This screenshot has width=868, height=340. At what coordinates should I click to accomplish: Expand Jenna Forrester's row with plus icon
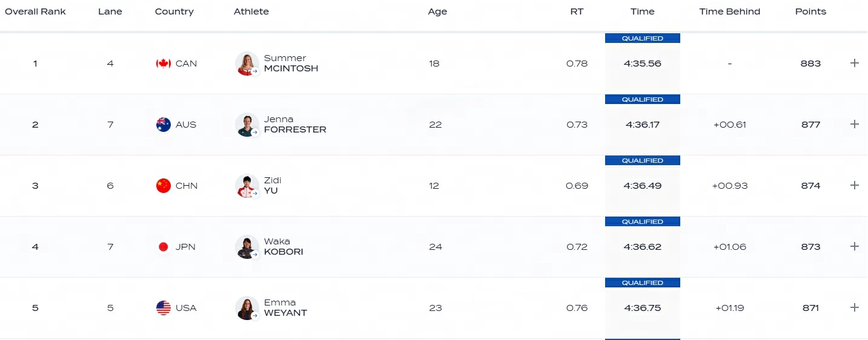click(x=855, y=124)
